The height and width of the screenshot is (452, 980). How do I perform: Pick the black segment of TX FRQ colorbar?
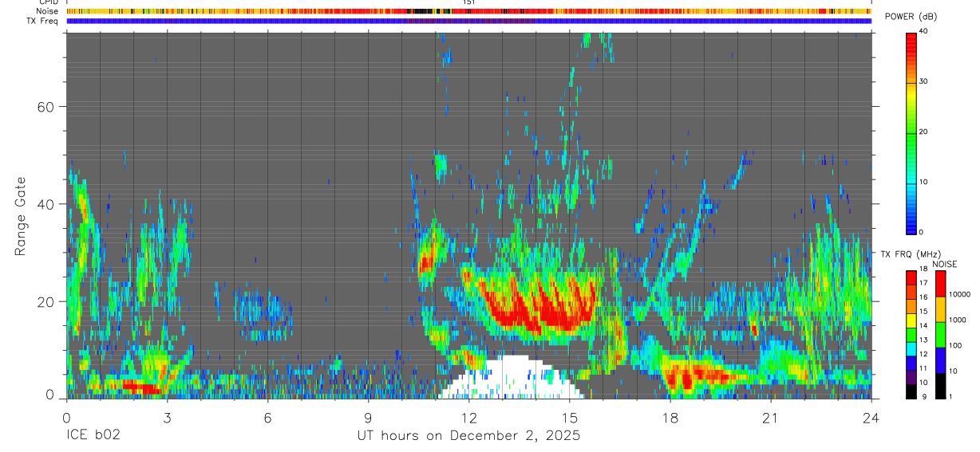(x=911, y=392)
